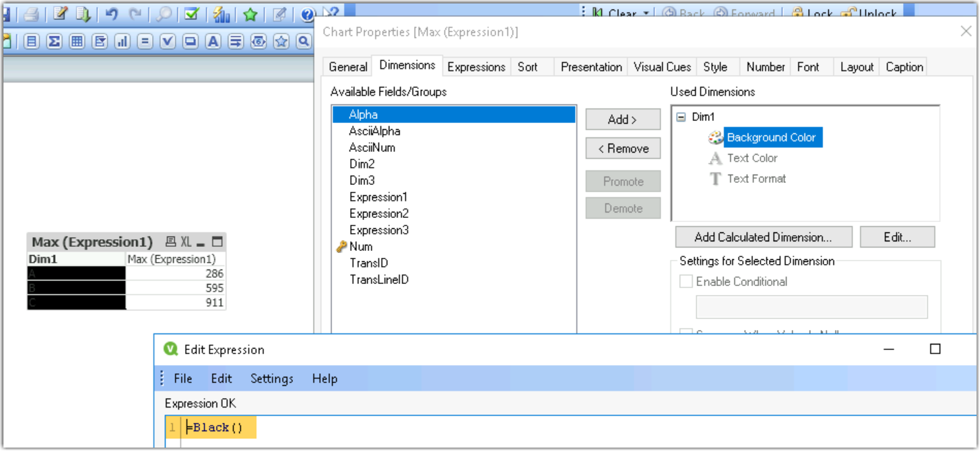Add the Alpha field to Used Dimensions
Screen dimensions: 980x451
click(622, 119)
